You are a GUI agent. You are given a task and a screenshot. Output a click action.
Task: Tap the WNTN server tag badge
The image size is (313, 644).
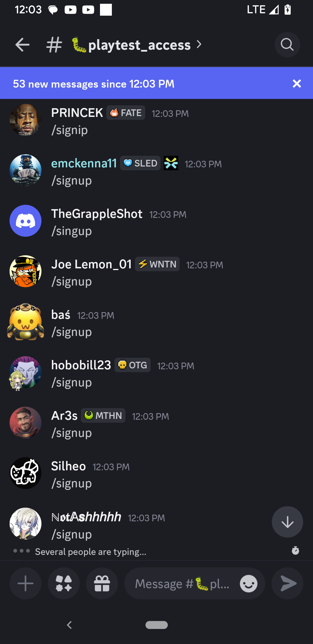[157, 264]
